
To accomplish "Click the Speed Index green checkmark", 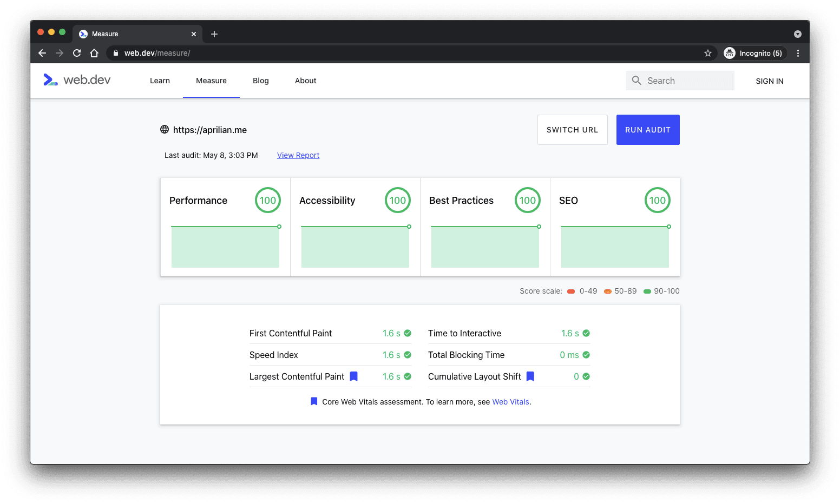I will click(x=408, y=355).
